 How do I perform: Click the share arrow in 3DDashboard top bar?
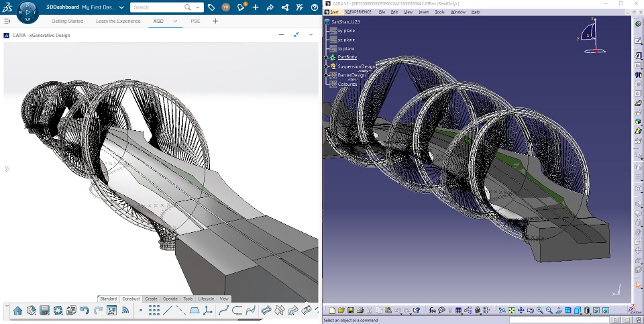pos(270,7)
